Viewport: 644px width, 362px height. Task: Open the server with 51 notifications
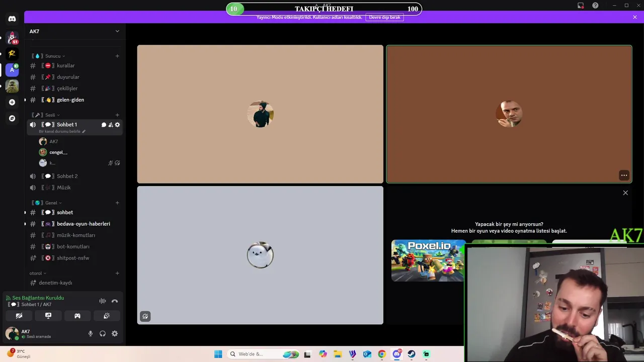(12, 38)
